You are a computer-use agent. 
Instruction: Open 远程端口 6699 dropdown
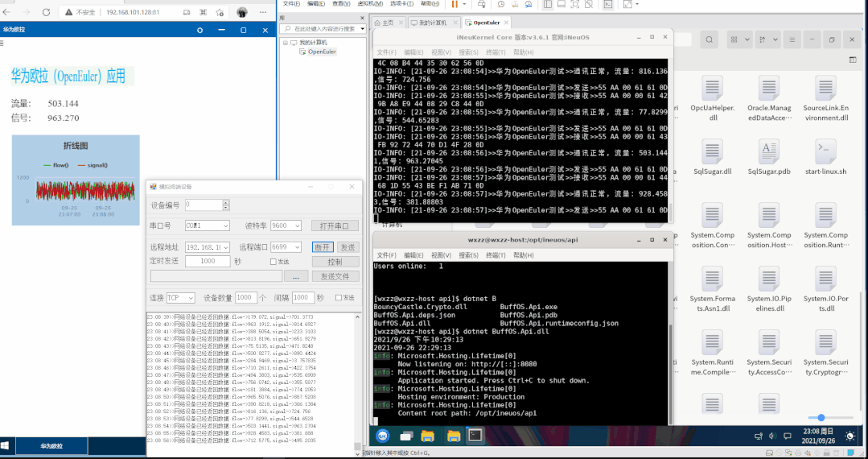tap(298, 247)
